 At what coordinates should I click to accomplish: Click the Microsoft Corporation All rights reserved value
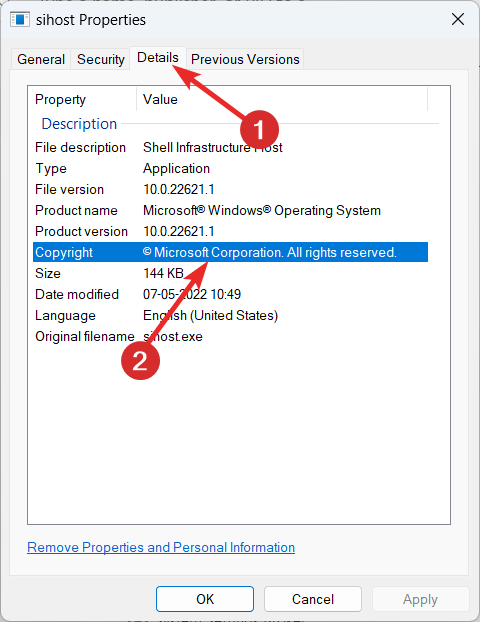click(270, 253)
